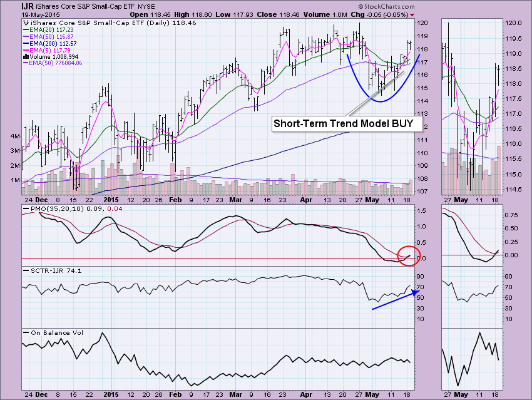Viewport: 532px width, 400px height.
Task: Click the Feb label on the price time axis
Action: pyautogui.click(x=175, y=200)
